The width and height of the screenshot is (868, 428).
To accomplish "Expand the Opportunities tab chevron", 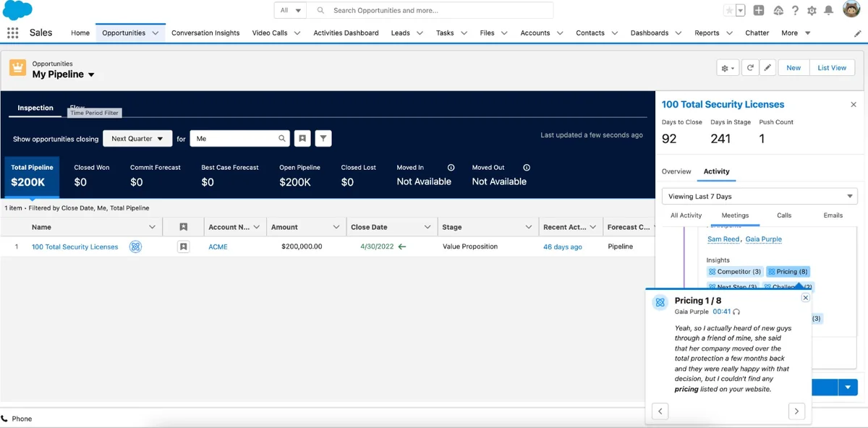I will click(x=156, y=33).
